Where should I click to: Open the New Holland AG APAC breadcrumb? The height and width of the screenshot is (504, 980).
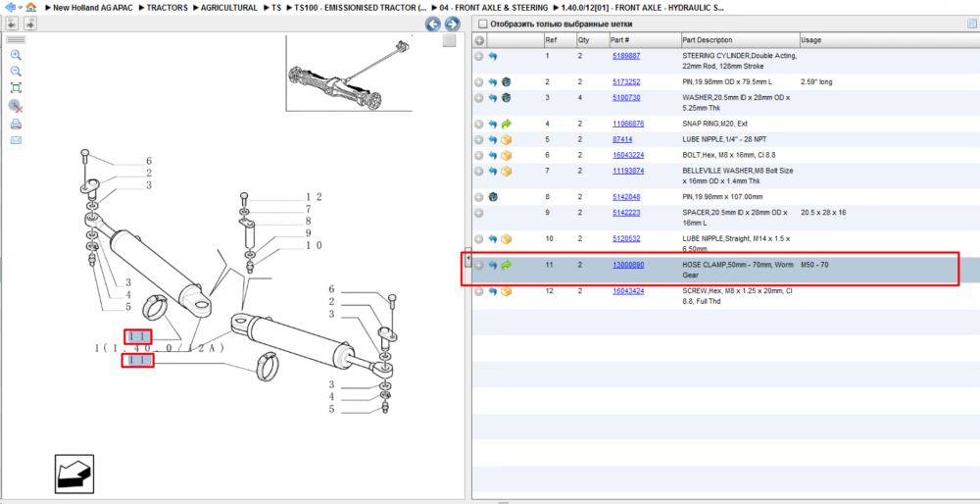click(93, 8)
